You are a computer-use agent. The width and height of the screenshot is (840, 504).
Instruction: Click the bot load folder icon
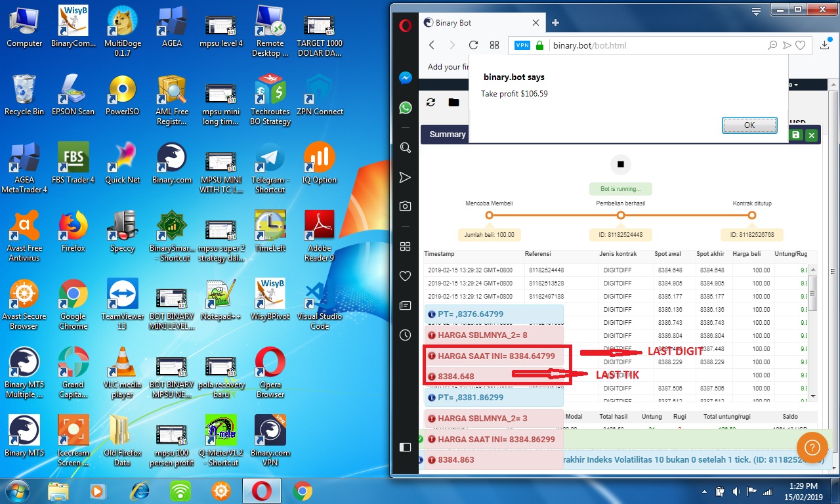(x=453, y=102)
